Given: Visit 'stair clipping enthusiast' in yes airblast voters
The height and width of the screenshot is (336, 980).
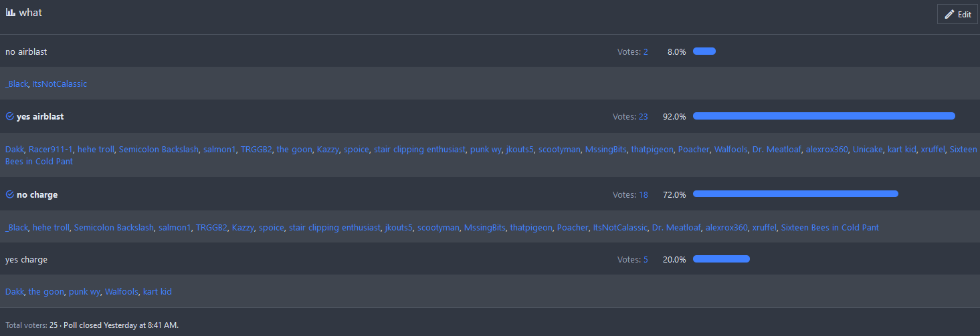Looking at the screenshot, I should [419, 150].
